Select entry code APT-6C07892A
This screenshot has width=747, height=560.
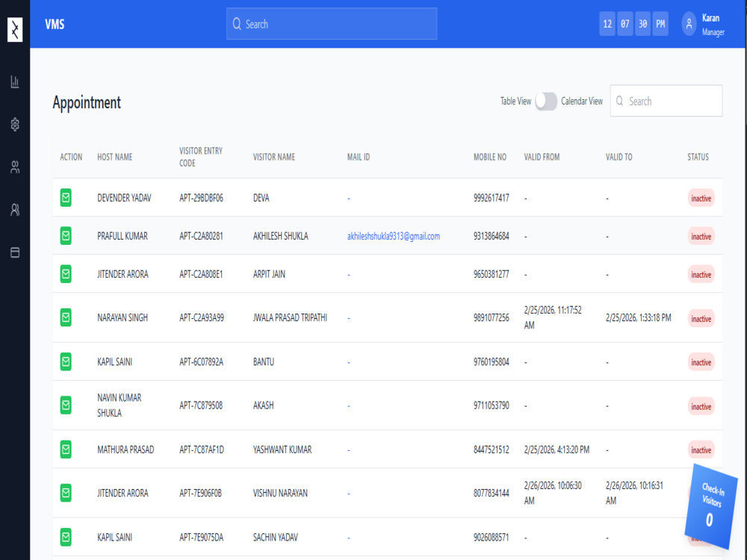pyautogui.click(x=201, y=362)
